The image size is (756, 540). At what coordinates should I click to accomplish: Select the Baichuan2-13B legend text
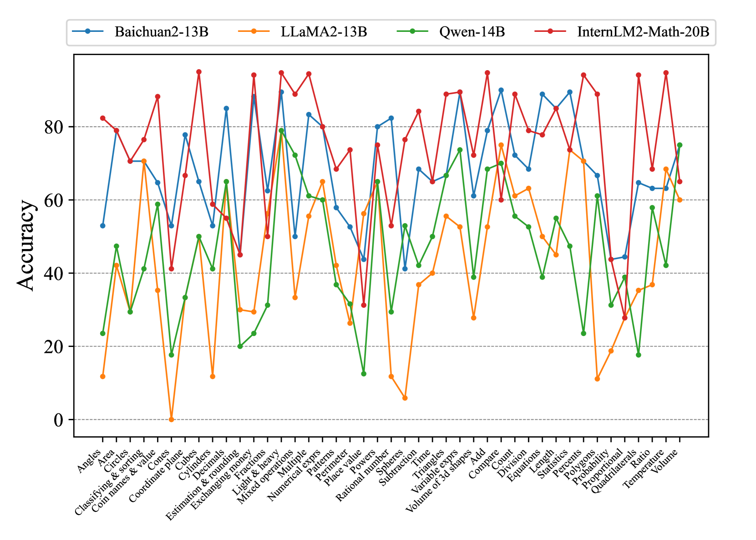click(161, 32)
